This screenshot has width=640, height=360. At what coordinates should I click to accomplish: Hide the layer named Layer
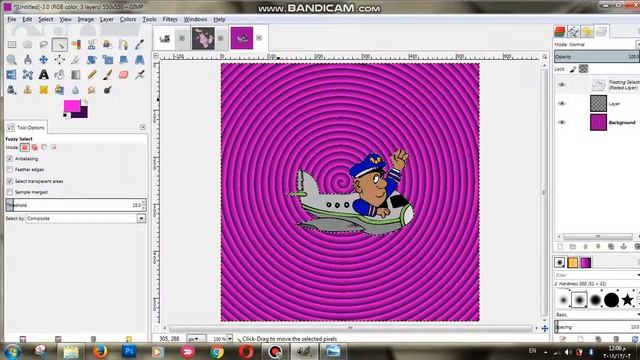[x=562, y=103]
